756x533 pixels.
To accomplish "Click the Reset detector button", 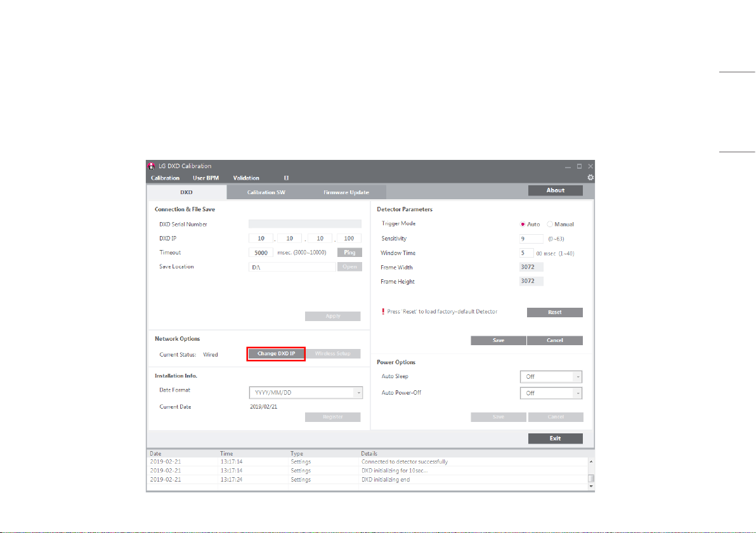I will (555, 312).
